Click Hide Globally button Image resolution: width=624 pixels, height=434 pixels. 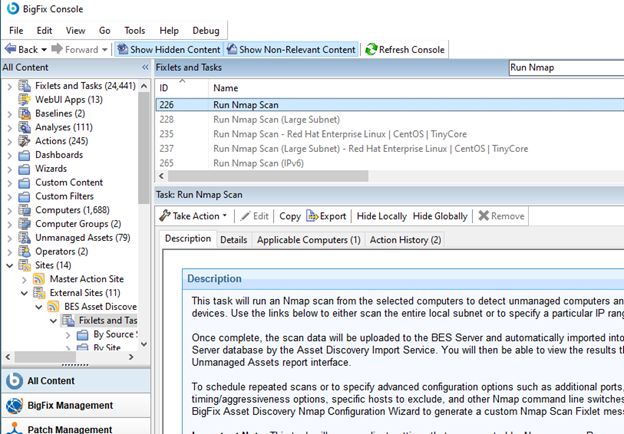point(440,215)
